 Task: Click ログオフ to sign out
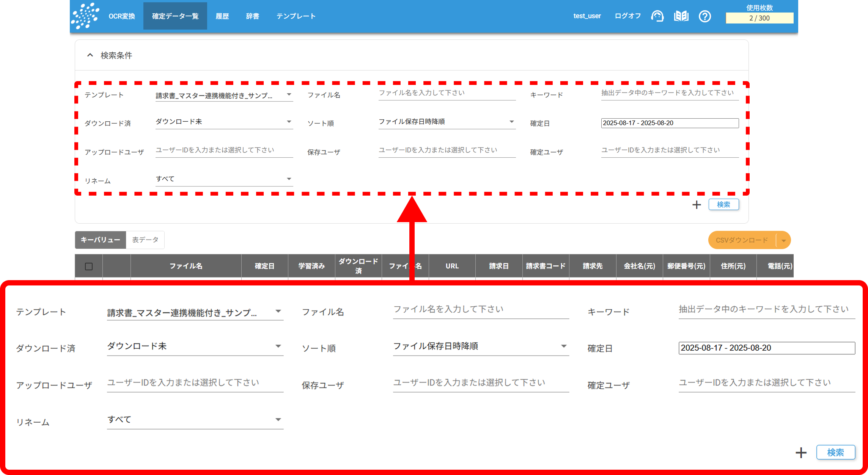[628, 16]
